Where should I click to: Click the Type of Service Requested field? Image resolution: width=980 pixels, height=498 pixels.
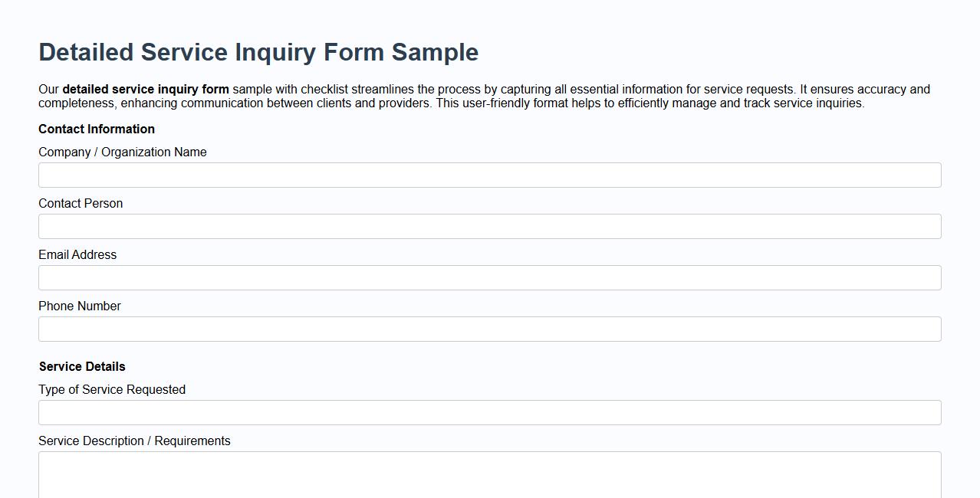point(489,412)
